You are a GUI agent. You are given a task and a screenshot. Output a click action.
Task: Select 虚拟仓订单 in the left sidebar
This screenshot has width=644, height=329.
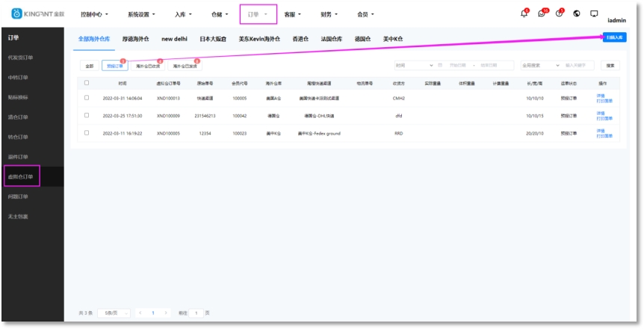pos(21,177)
